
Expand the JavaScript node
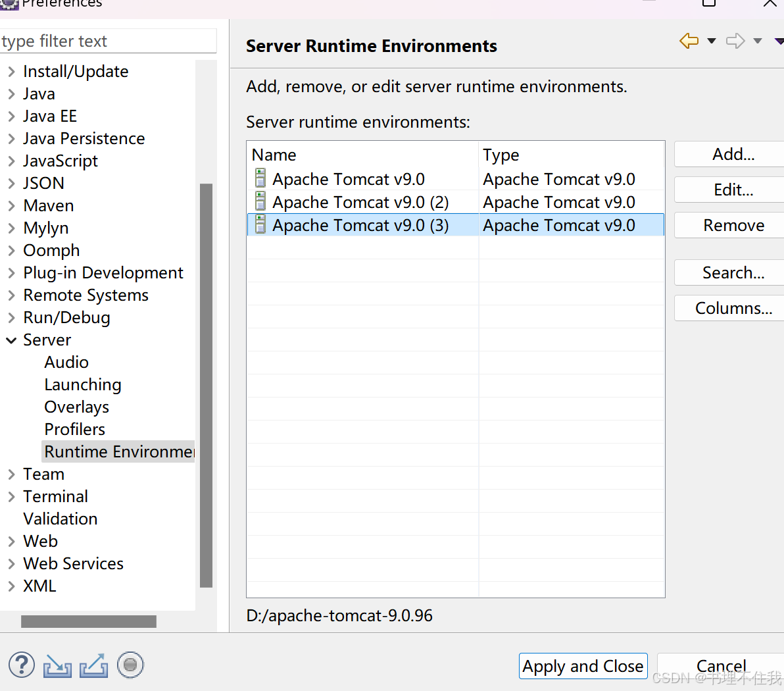click(11, 161)
